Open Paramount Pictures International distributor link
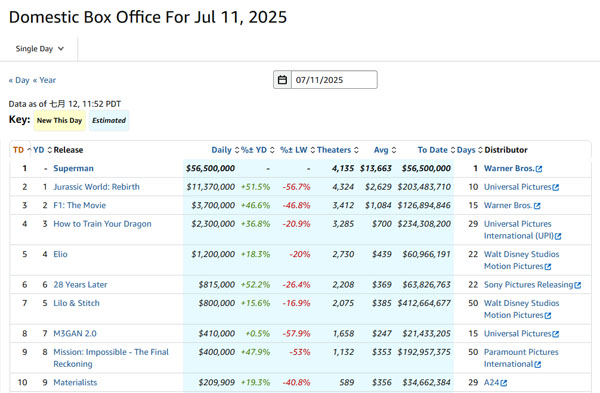Screen dimensions: 600x393 [x=521, y=358]
